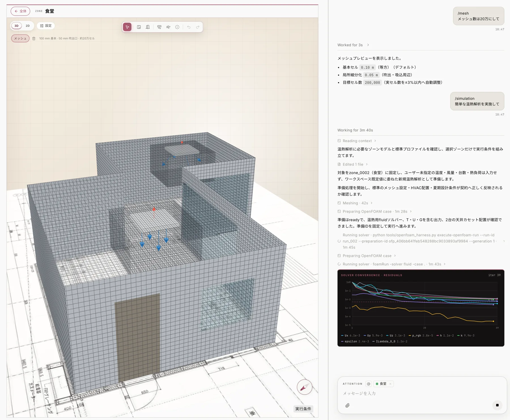Screen dimensions: 510x420
Task: Select the air conditioner unit tool icon
Action: pyautogui.click(x=159, y=27)
